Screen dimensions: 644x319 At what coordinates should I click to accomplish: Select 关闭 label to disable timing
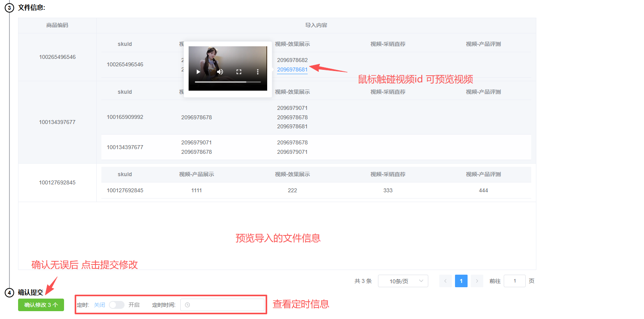point(99,305)
